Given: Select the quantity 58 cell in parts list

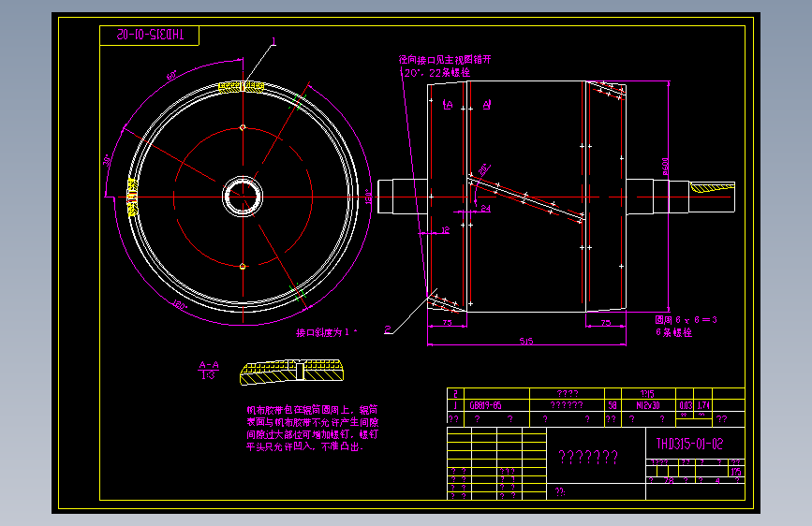Looking at the screenshot, I should 613,405.
